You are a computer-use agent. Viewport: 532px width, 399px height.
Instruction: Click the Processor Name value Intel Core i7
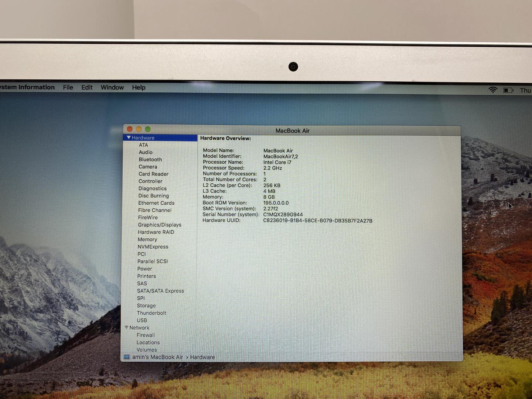(x=277, y=162)
